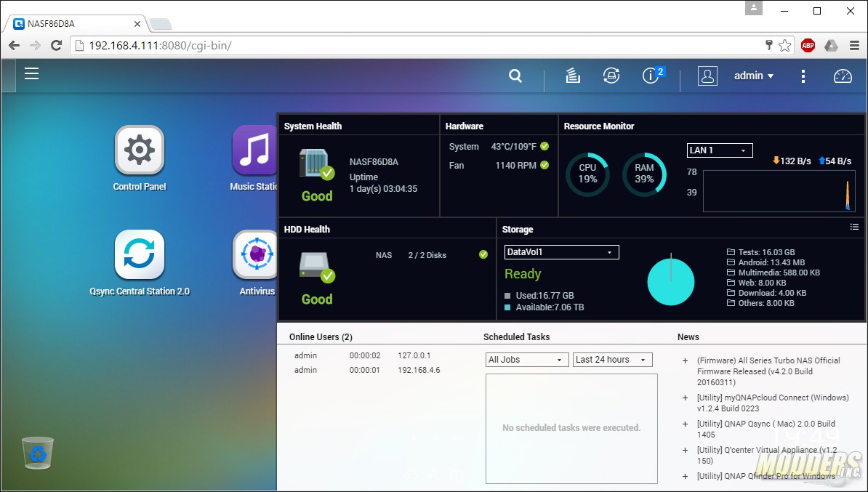Click the Storage panel header
The image size is (868, 492).
pos(518,229)
